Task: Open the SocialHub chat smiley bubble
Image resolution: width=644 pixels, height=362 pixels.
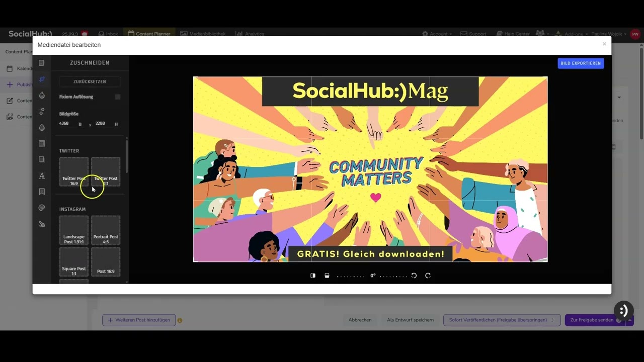Action: (x=623, y=310)
